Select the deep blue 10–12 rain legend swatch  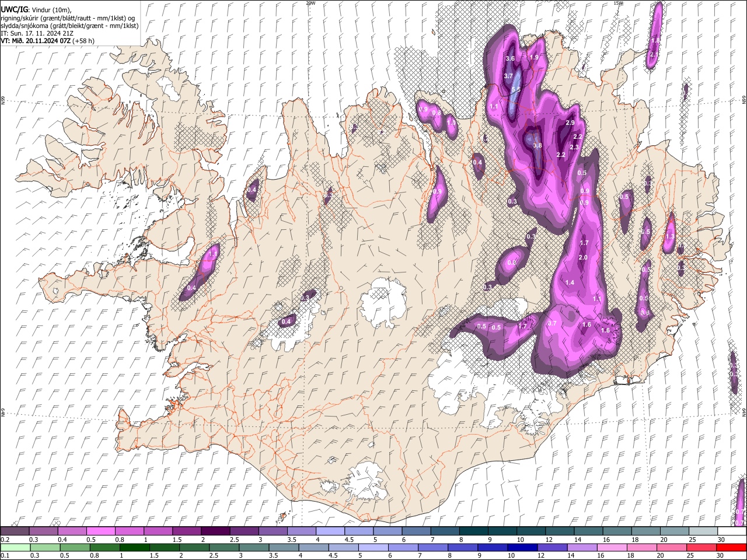522,547
